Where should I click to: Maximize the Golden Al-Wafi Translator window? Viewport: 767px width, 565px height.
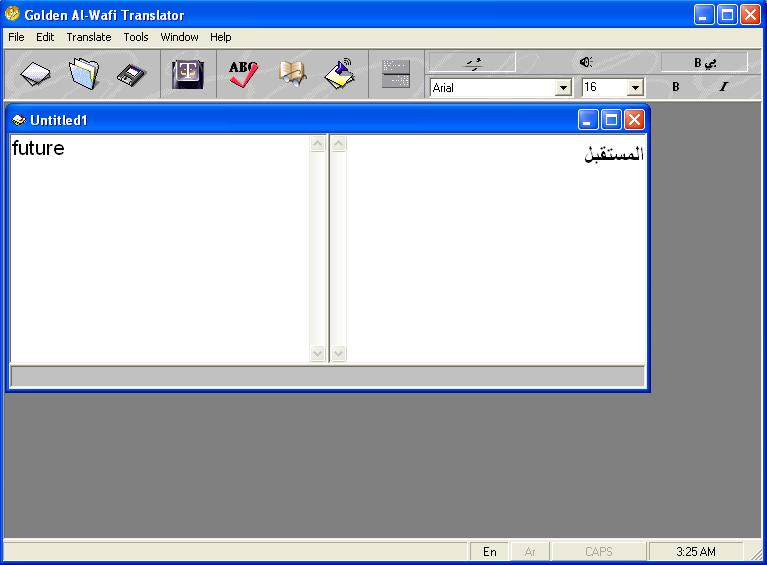[x=727, y=15]
